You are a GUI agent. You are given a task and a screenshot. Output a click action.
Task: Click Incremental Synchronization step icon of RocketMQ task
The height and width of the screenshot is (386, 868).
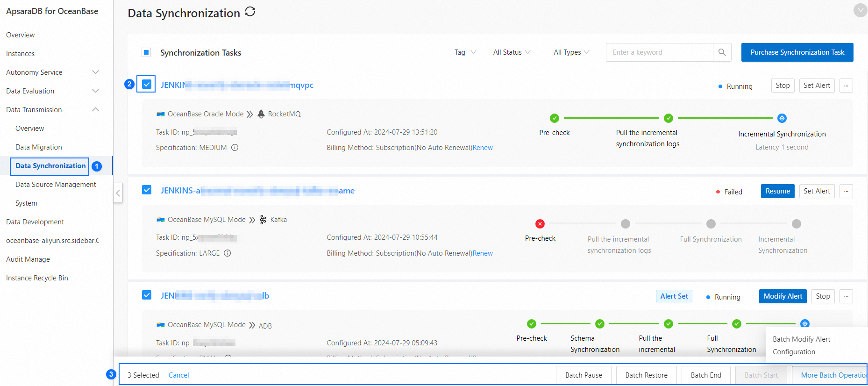click(x=782, y=118)
